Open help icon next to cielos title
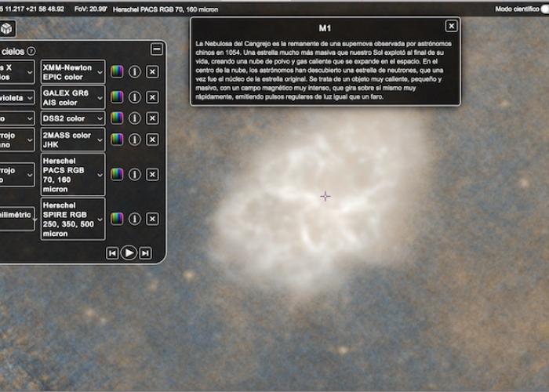The width and height of the screenshot is (549, 392). [31, 51]
